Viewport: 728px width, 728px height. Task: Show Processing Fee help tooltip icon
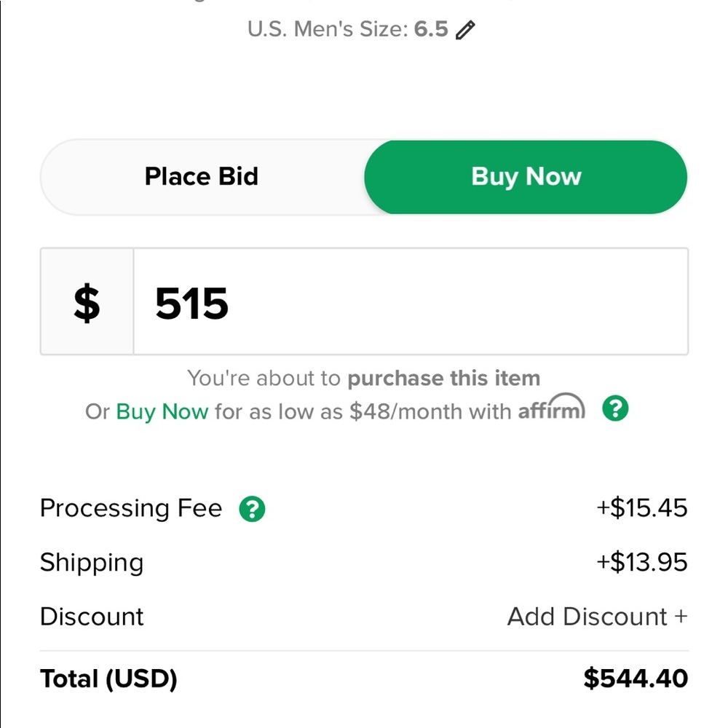pyautogui.click(x=252, y=509)
